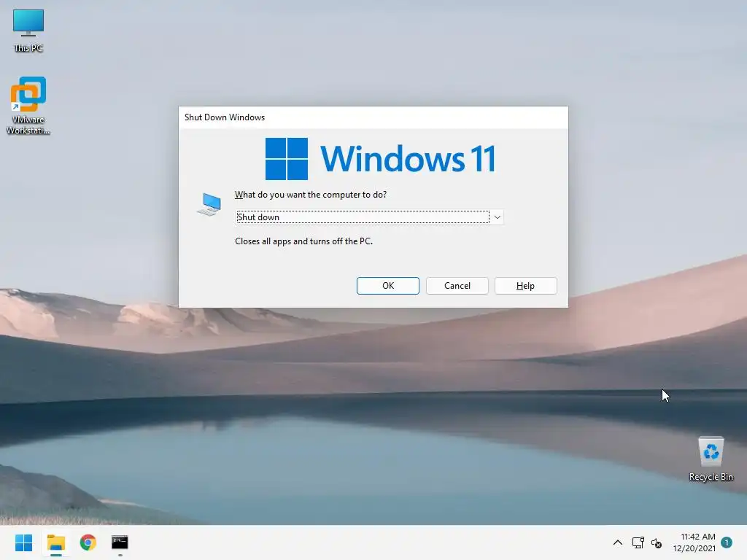Click the network status tray icon
The width and height of the screenshot is (747, 560).
coord(638,542)
